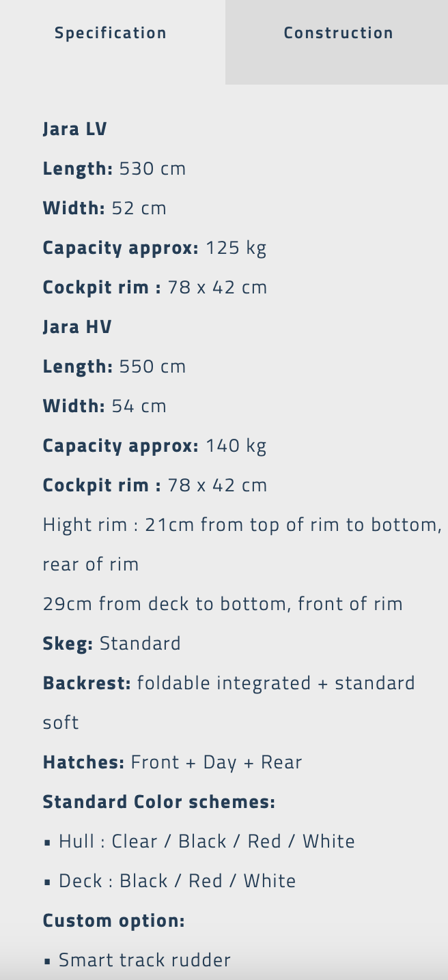Click the Custom option heading
Screen dimensions: 448x980
pyautogui.click(x=113, y=921)
